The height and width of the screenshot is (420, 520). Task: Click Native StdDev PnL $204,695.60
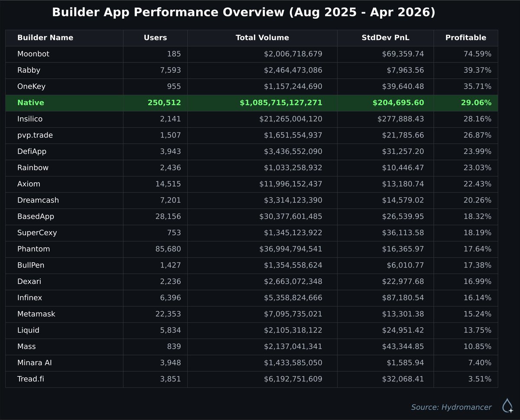398,103
